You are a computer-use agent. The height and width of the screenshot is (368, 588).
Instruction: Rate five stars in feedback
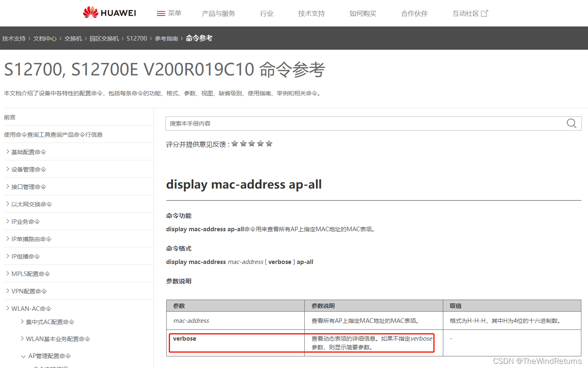(269, 143)
